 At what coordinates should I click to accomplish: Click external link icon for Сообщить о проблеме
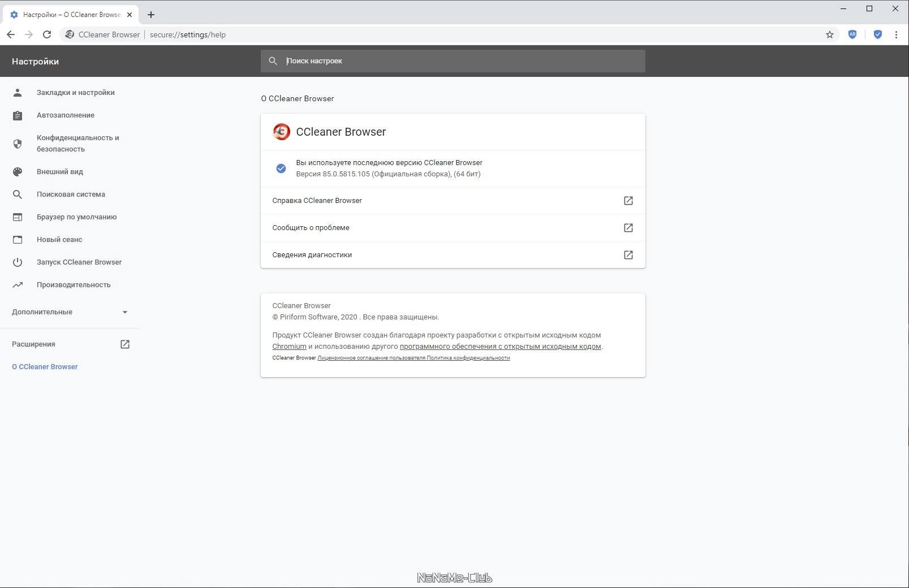click(628, 228)
